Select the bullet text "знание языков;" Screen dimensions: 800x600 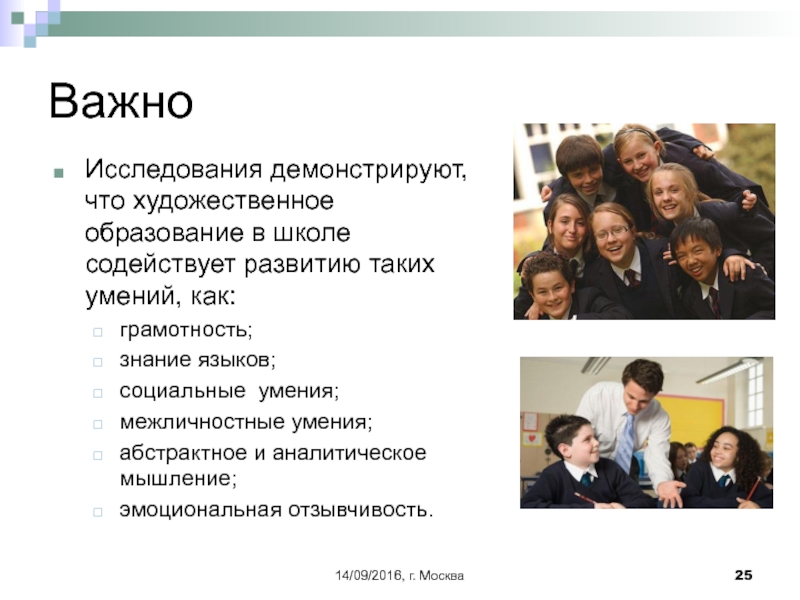tap(197, 360)
